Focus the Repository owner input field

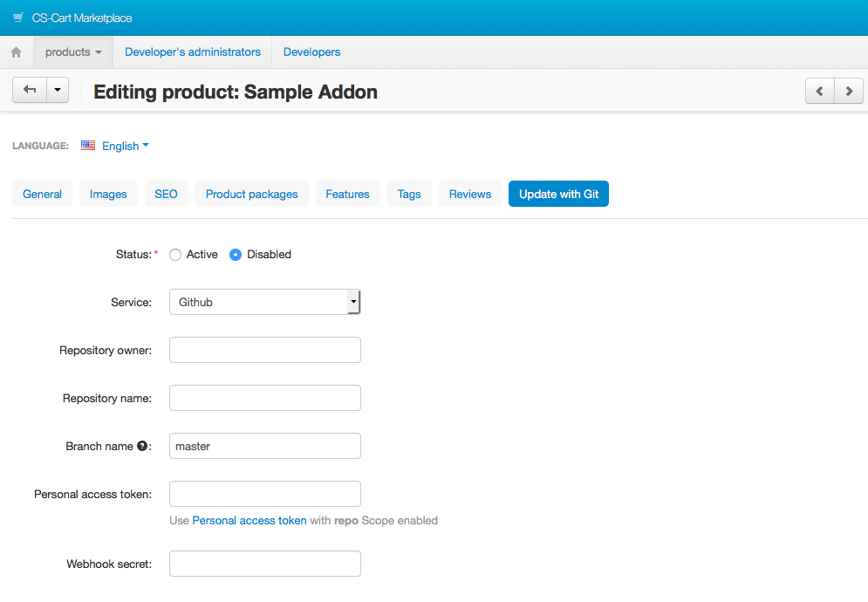point(264,350)
